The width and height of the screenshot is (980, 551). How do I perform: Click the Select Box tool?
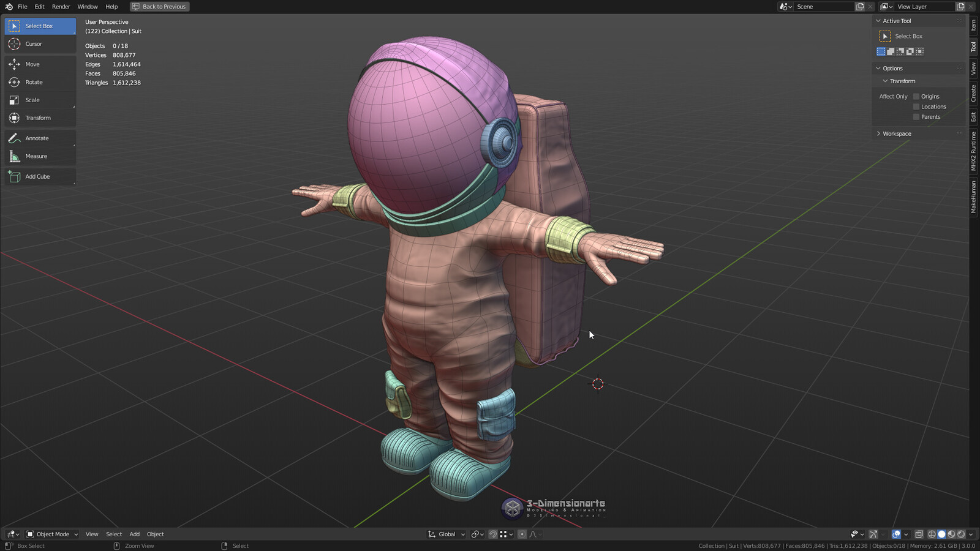(x=40, y=26)
